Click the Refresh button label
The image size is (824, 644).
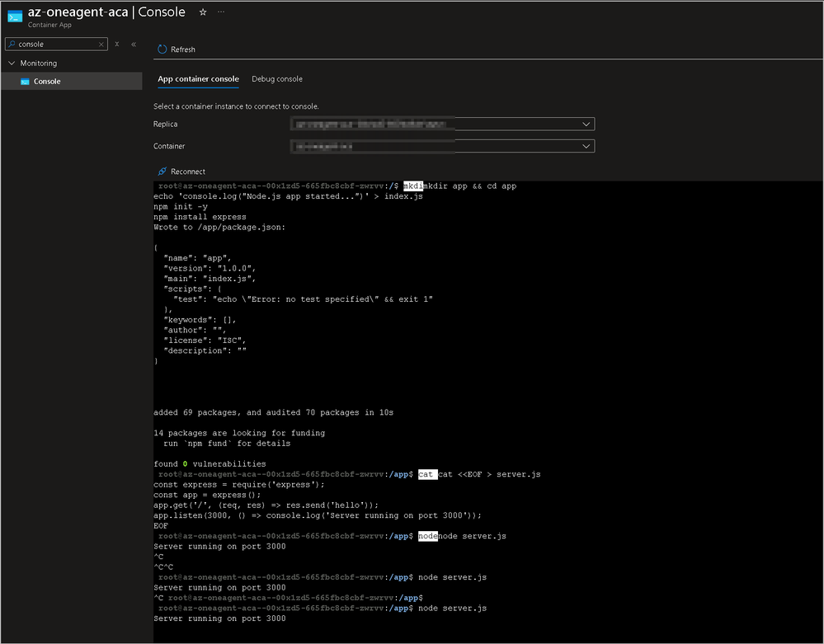[183, 49]
